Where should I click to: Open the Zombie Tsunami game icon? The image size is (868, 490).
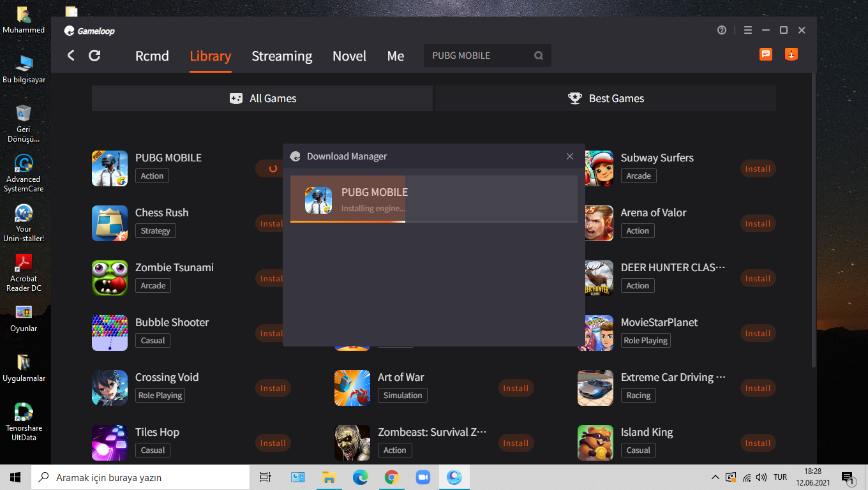[110, 278]
